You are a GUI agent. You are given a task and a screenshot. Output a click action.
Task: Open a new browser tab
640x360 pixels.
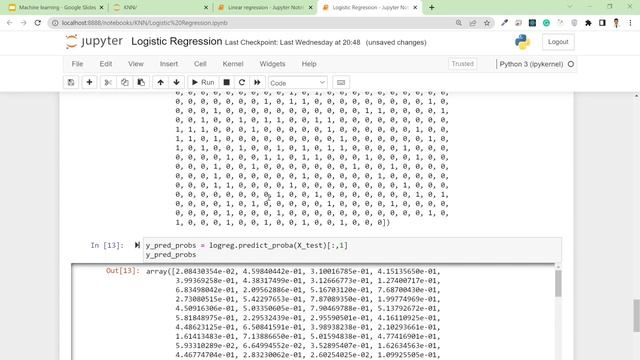[431, 7]
